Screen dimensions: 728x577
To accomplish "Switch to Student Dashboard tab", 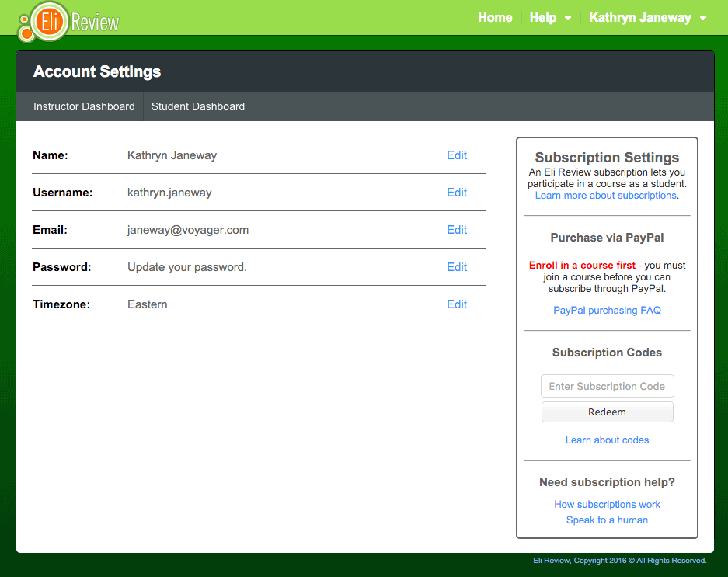I will [x=198, y=106].
